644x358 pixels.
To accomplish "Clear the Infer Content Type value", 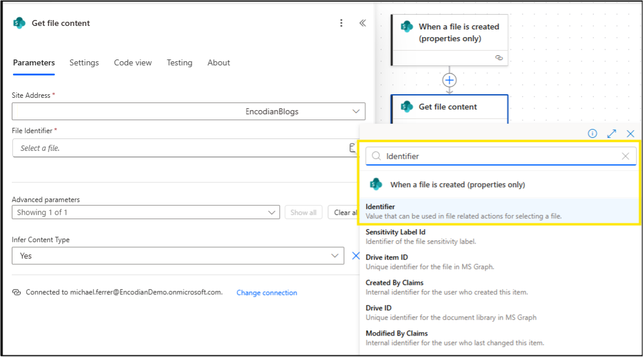I will [x=356, y=256].
